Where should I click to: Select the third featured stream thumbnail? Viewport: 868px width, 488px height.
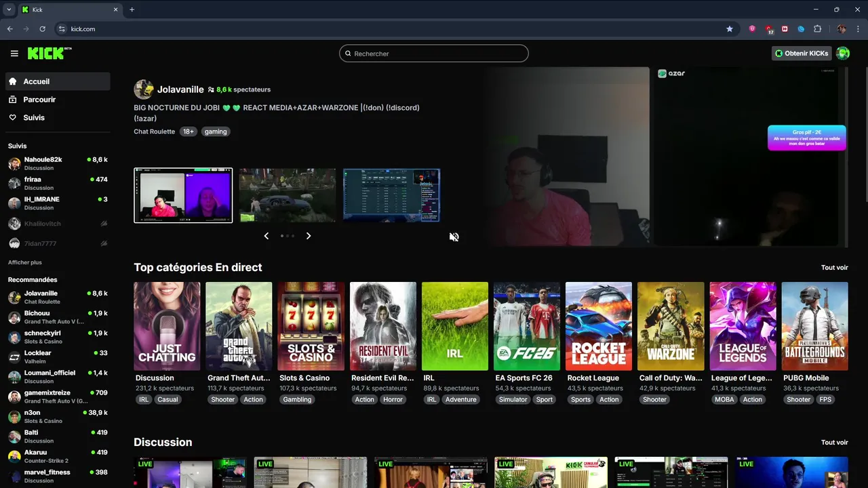click(x=391, y=195)
